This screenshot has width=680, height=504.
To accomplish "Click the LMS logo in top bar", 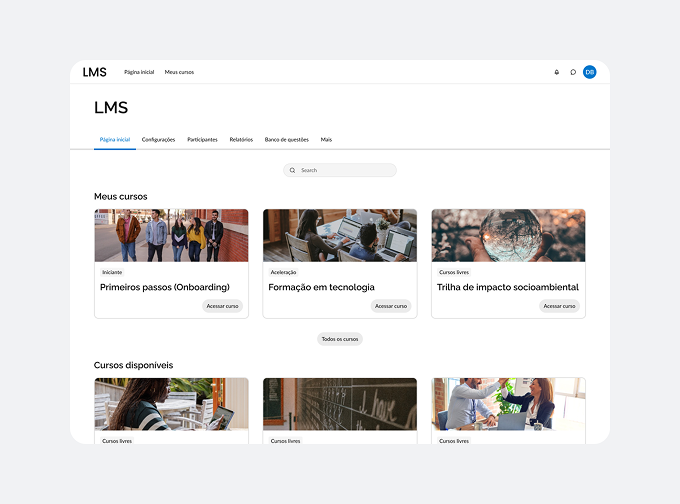I will tap(94, 72).
